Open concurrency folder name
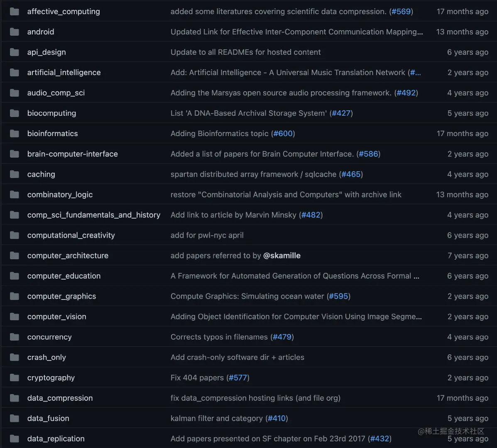497x448 pixels. click(49, 337)
